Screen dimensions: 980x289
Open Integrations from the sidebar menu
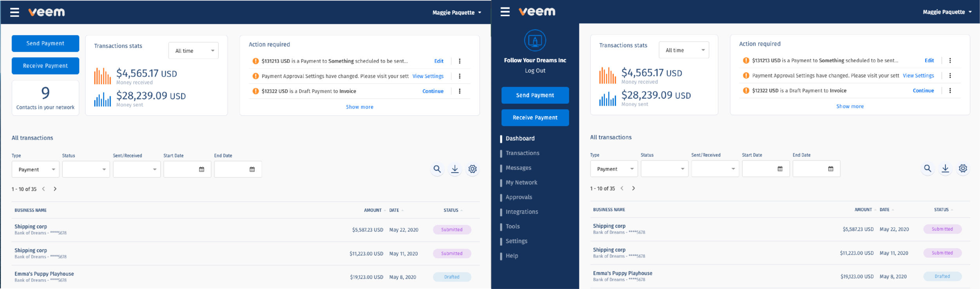tap(522, 212)
